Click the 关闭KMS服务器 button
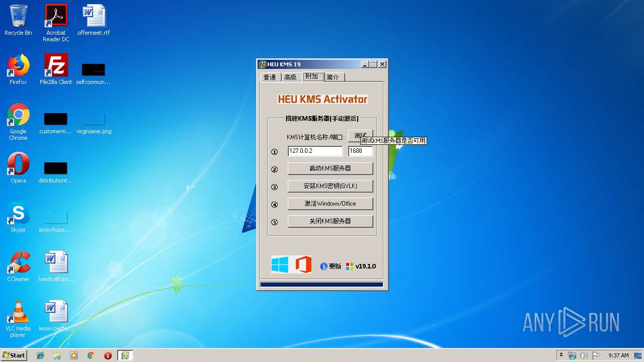The image size is (644, 362). pyautogui.click(x=330, y=221)
